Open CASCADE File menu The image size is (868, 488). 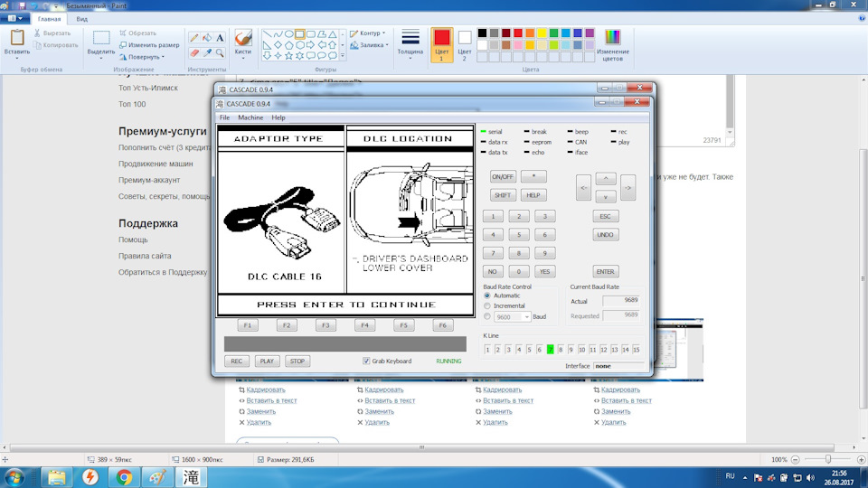(224, 117)
